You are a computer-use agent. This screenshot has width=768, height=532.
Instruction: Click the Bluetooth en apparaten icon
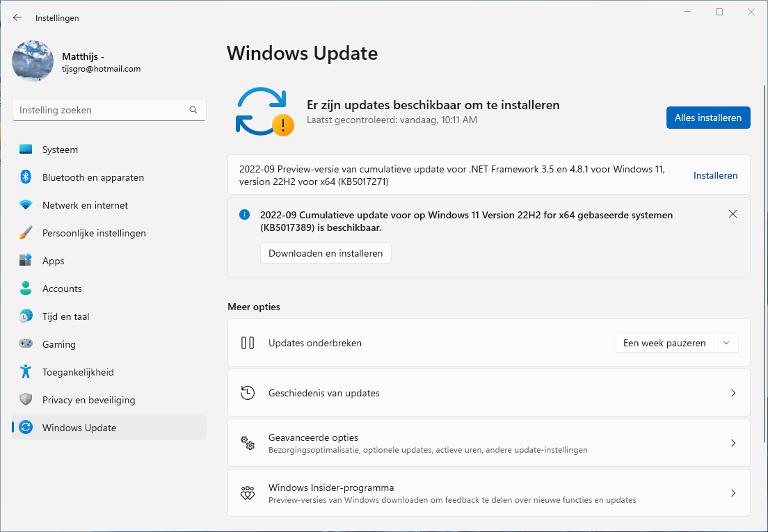click(26, 177)
